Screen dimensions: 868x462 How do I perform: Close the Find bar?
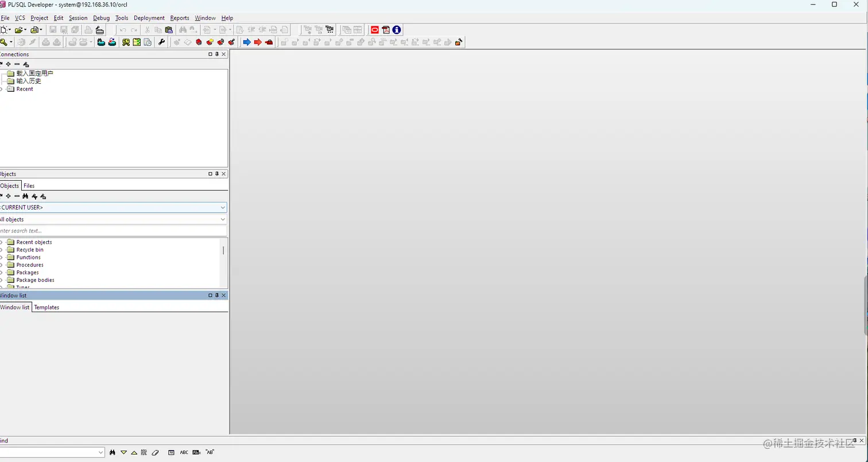pos(862,441)
